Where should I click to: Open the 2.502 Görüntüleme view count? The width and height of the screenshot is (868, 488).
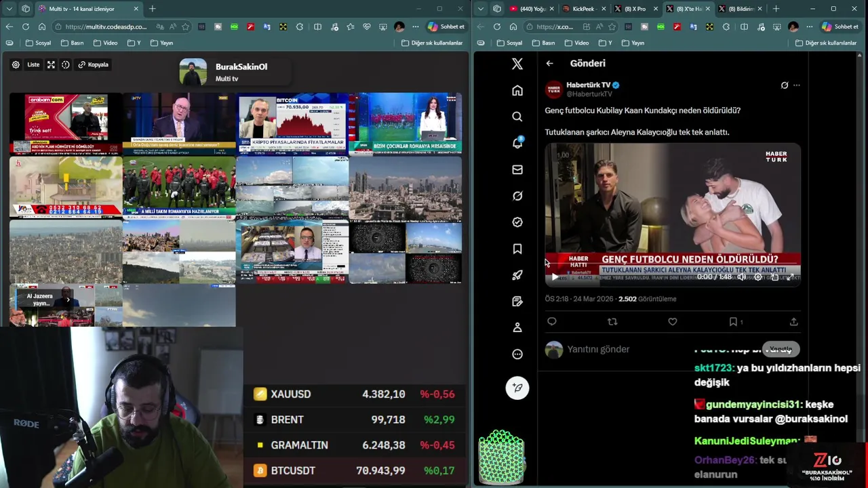pos(647,299)
